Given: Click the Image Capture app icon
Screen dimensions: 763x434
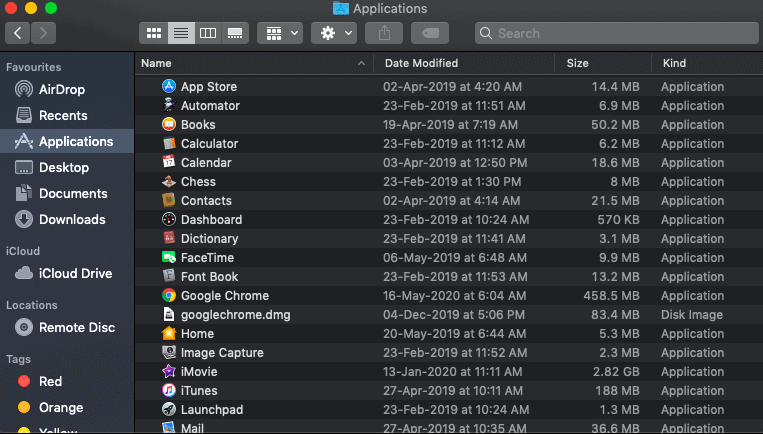Looking at the screenshot, I should [x=168, y=352].
